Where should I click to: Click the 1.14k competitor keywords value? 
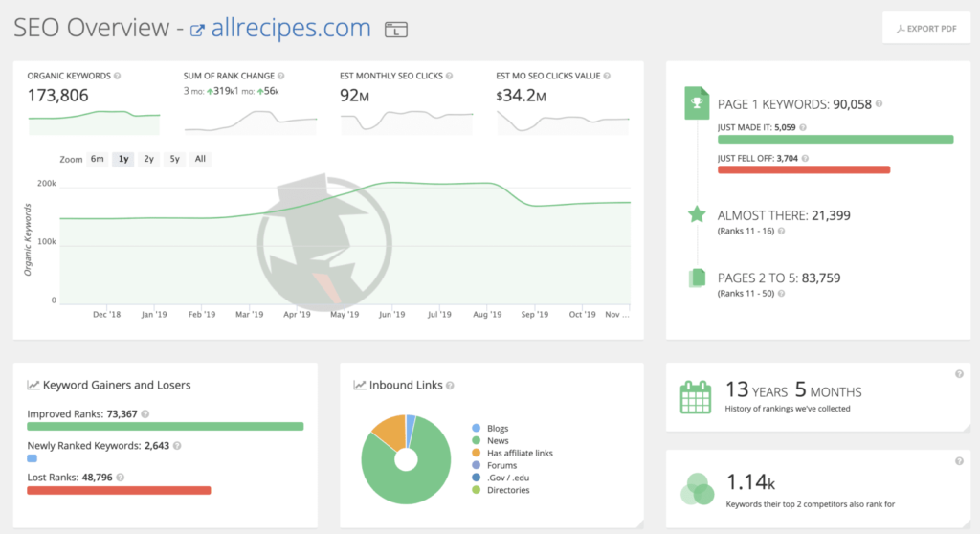click(750, 482)
